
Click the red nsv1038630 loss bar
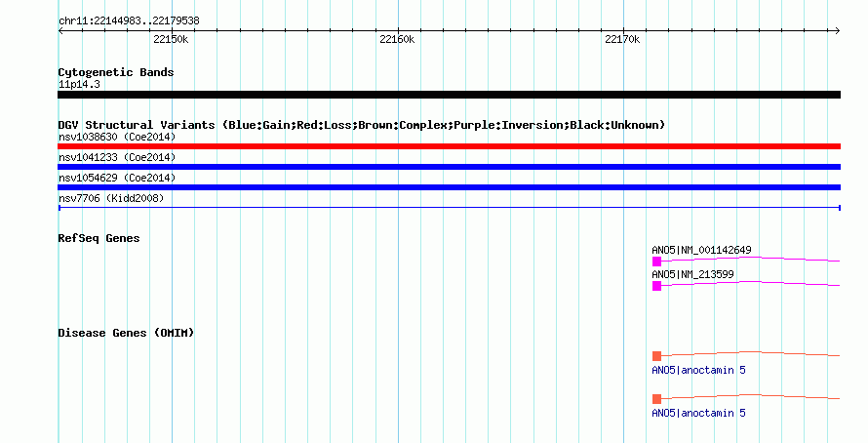pyautogui.click(x=449, y=146)
